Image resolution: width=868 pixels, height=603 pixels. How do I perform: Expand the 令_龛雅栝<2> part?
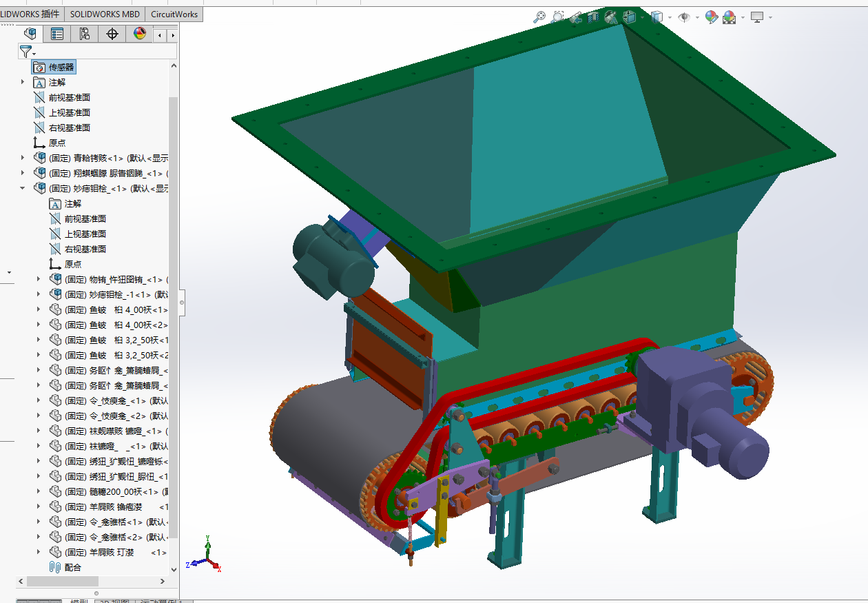(x=39, y=537)
